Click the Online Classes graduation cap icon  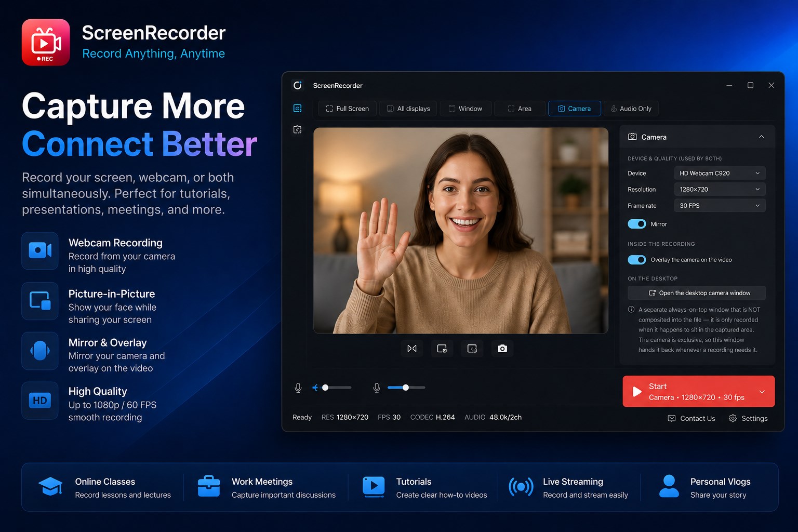(50, 487)
